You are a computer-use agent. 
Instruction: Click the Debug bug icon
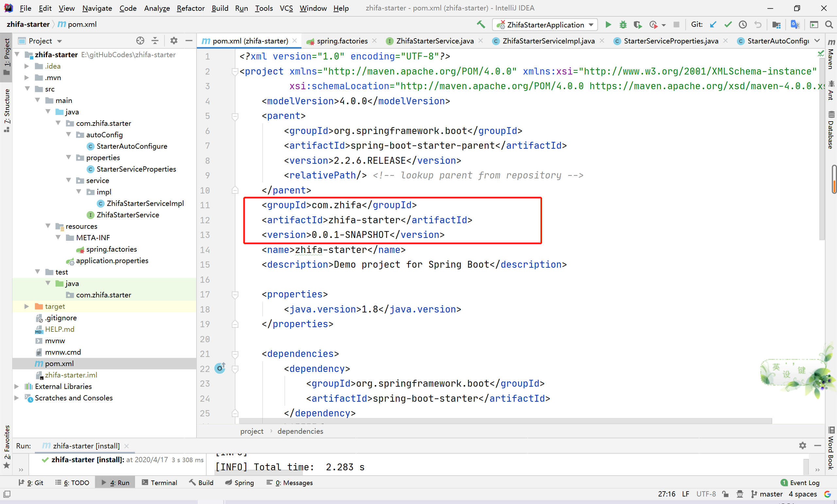coord(623,25)
